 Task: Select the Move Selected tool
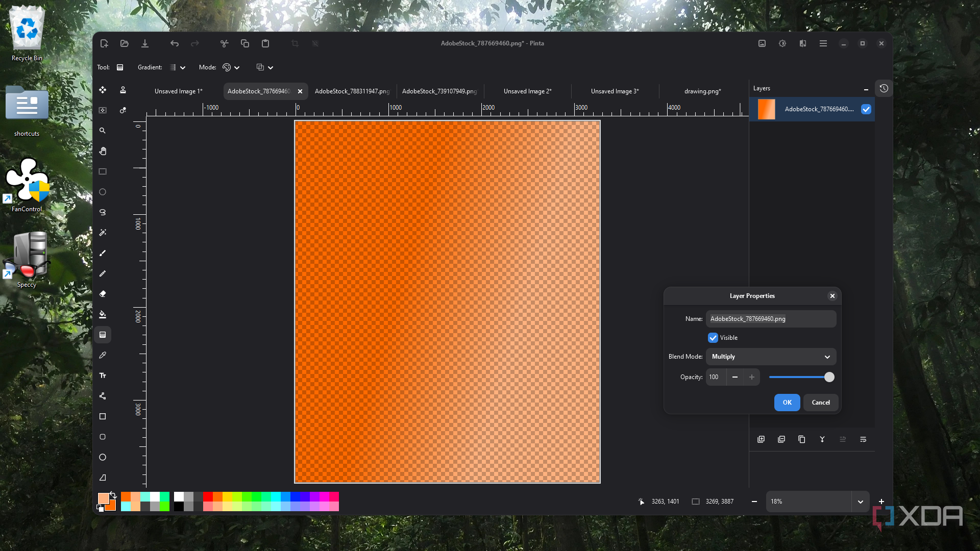103,90
